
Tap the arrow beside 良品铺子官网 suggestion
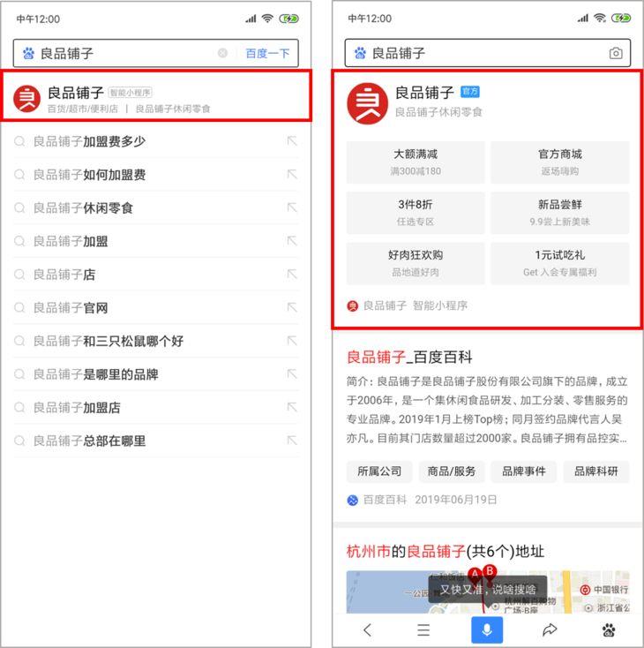[292, 307]
